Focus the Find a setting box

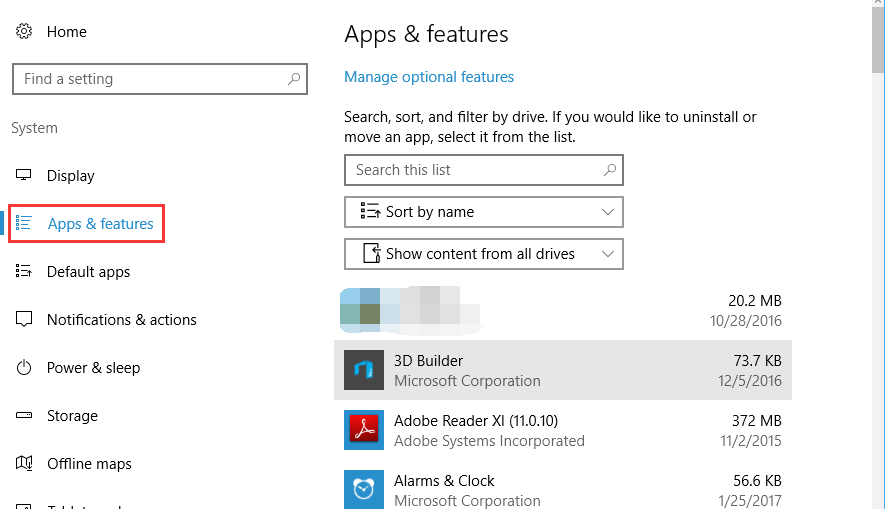[x=160, y=79]
